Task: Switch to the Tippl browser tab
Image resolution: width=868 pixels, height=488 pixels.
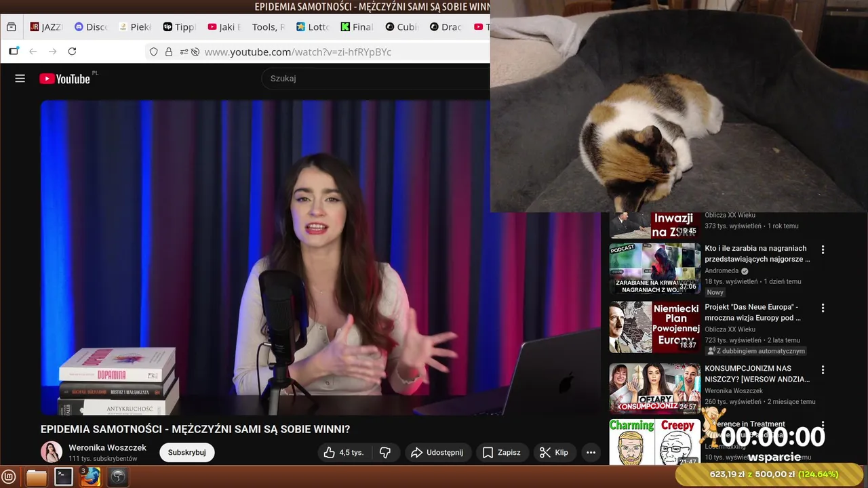Action: [x=179, y=27]
